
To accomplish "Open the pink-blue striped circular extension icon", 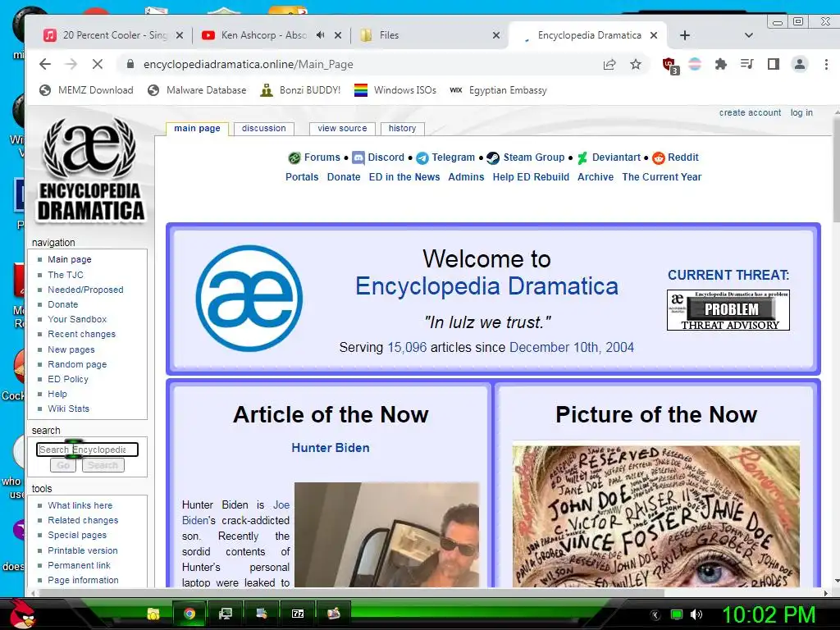I will click(695, 64).
